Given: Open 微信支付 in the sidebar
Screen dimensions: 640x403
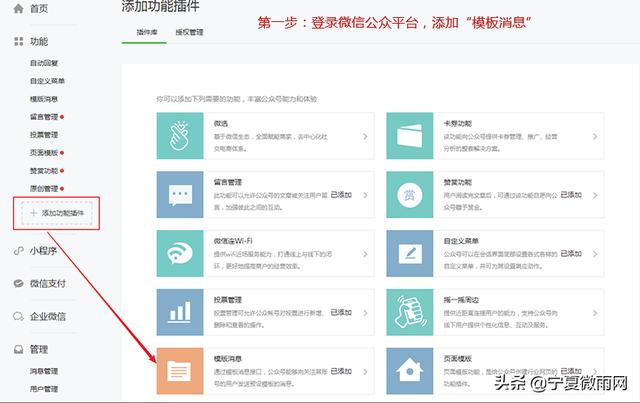Looking at the screenshot, I should click(48, 283).
